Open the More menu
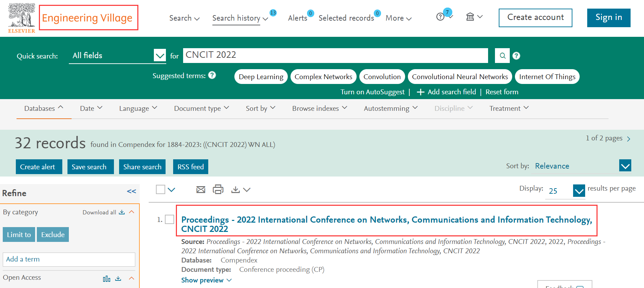644x288 pixels. point(399,18)
